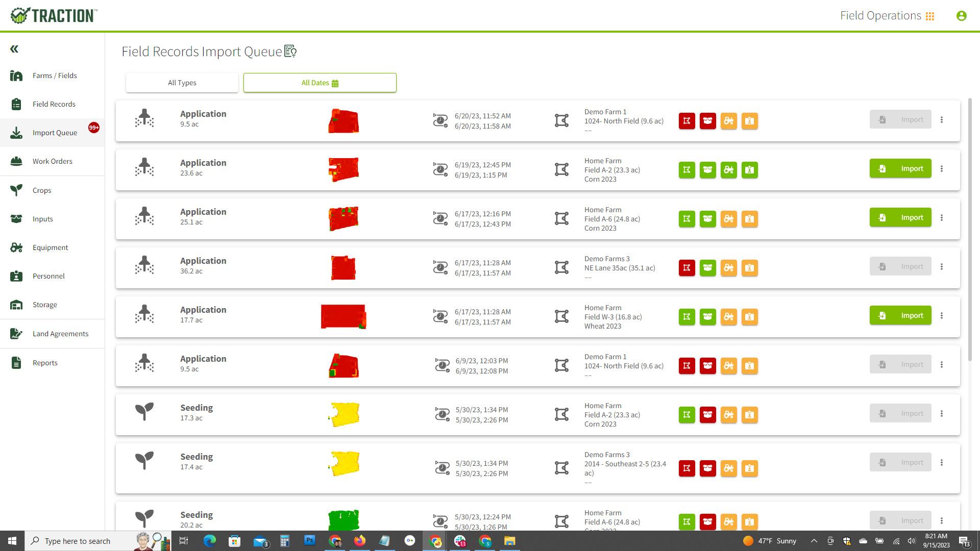This screenshot has height=551, width=980.
Task: Import the Field A-6 25.1 ac Application
Action: (x=900, y=218)
